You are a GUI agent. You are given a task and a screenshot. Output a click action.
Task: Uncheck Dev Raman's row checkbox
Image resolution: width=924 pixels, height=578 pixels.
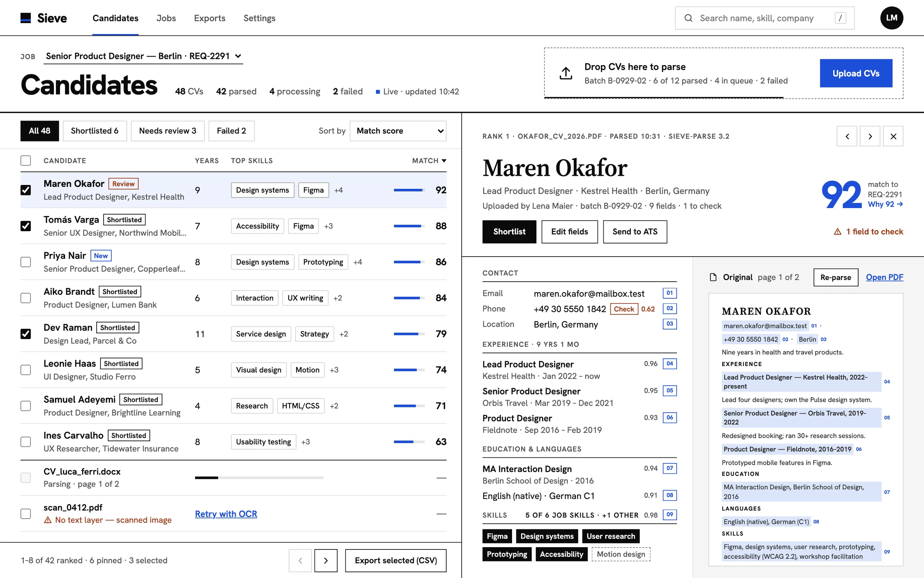pos(26,334)
